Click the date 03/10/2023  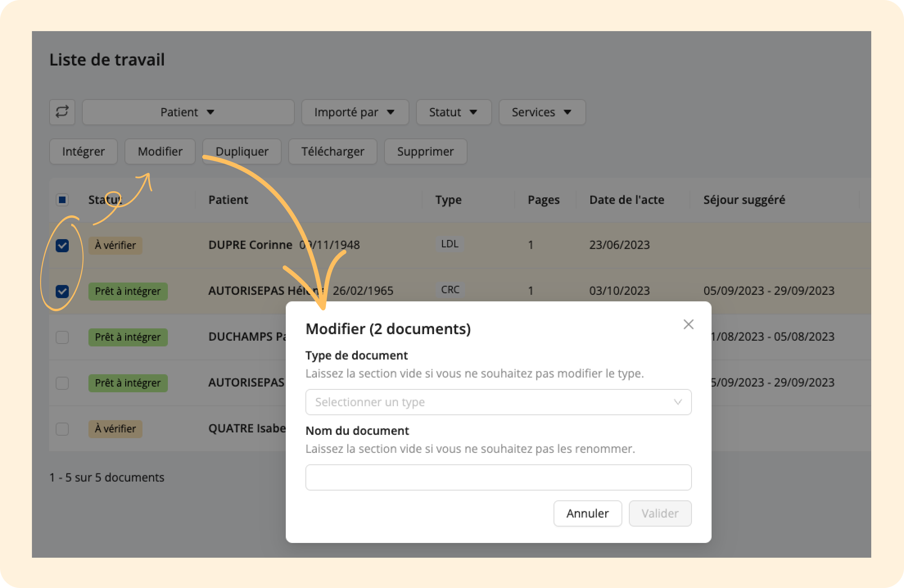tap(619, 291)
